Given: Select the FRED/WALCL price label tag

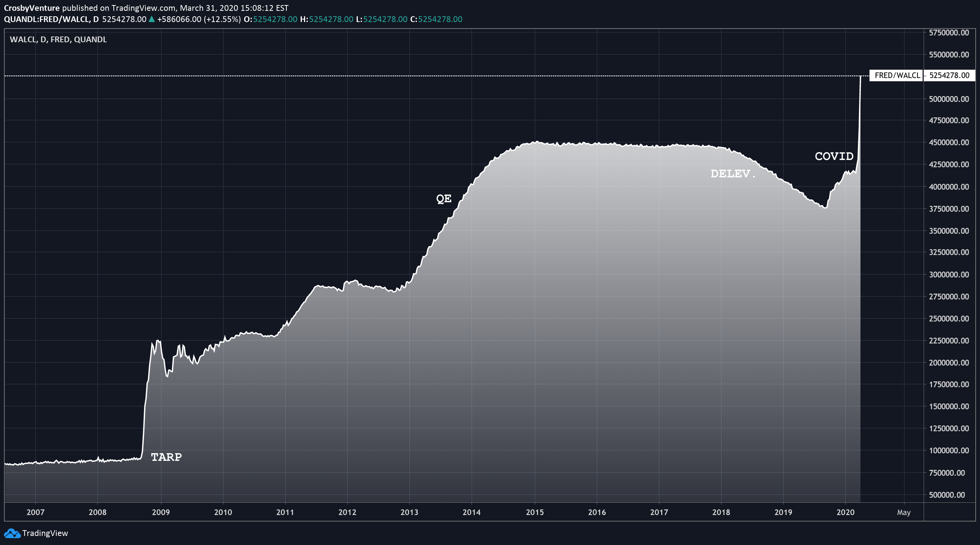Looking at the screenshot, I should [897, 75].
